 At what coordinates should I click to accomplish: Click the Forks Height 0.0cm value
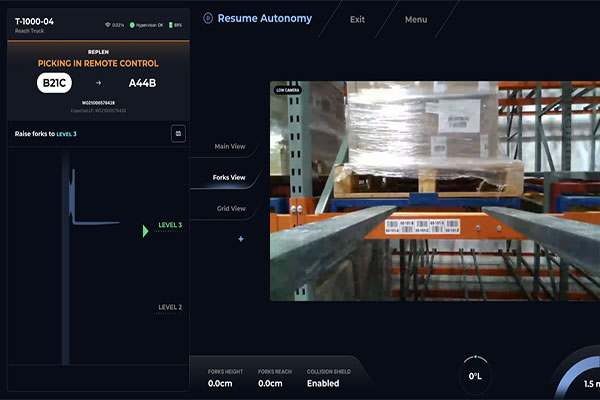coord(220,383)
